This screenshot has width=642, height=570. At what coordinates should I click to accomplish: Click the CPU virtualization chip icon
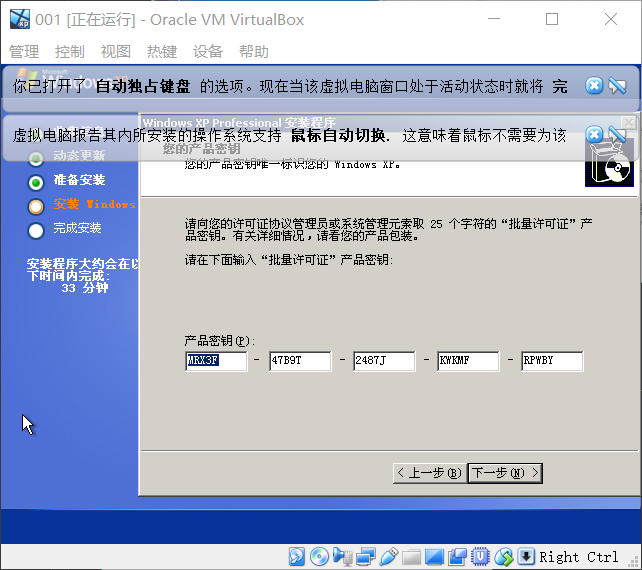[481, 557]
